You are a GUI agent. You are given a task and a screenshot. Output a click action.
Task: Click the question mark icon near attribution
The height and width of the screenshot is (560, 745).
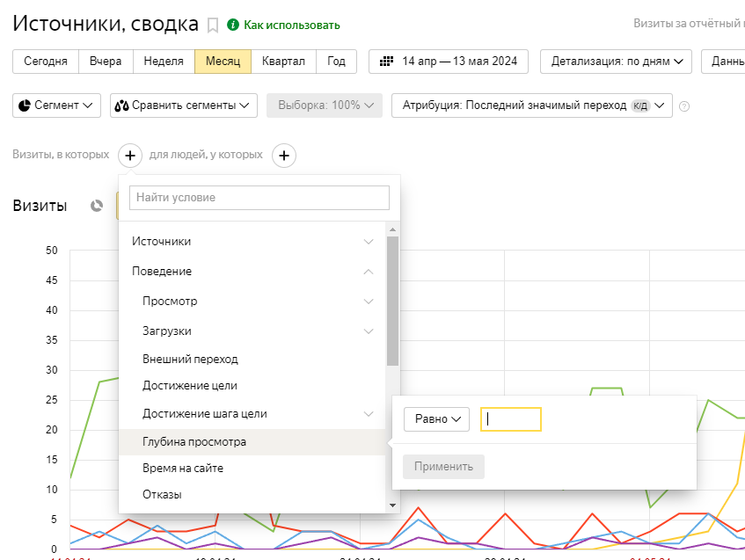(x=684, y=106)
